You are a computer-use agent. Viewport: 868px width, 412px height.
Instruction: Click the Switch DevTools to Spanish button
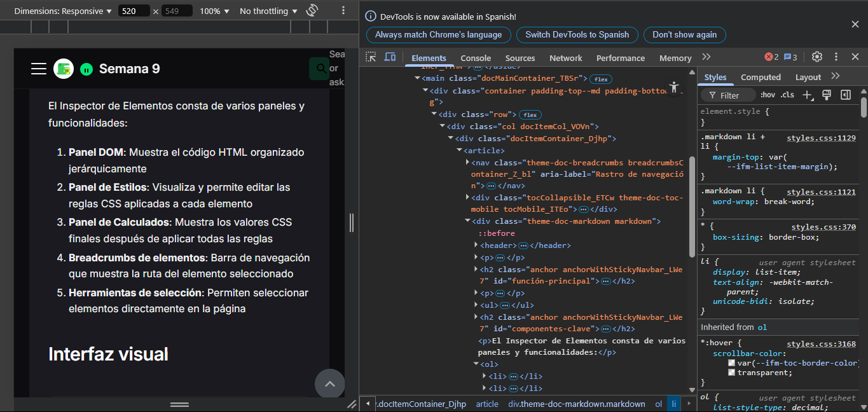pos(577,34)
